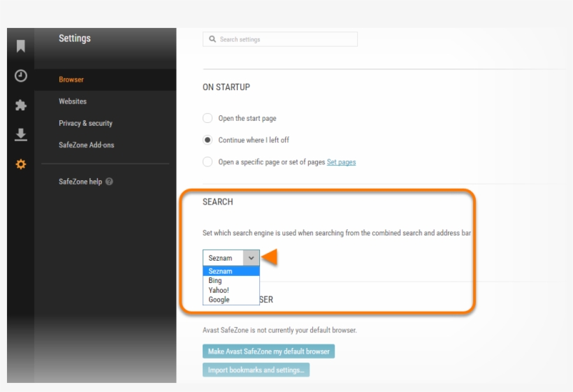This screenshot has width=573, height=392.
Task: Click the ON STARTUP section heading
Action: pos(226,87)
